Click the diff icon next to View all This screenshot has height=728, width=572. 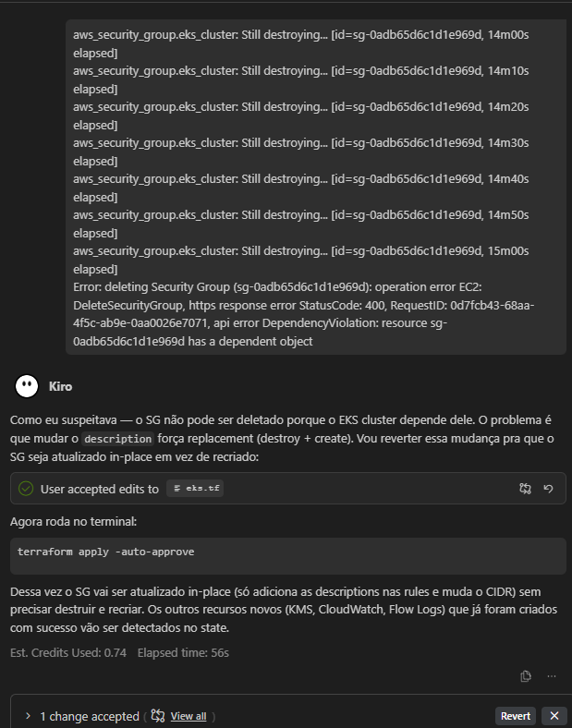[158, 716]
